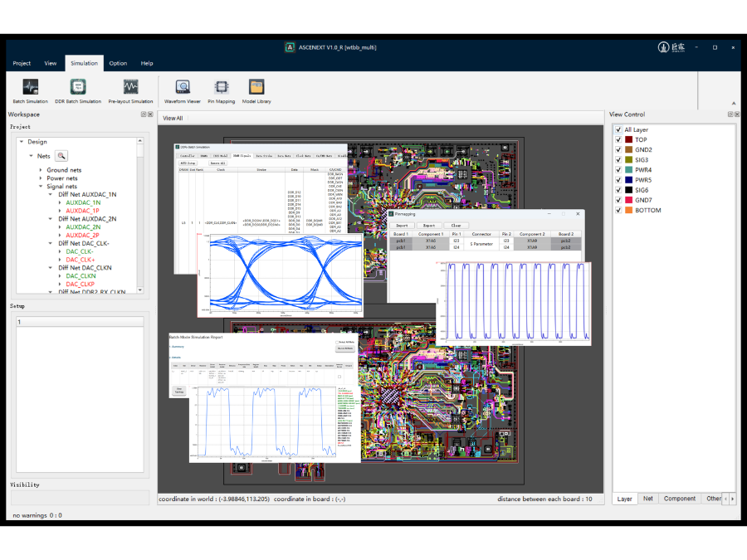Expand the Ground nets tree node
The width and height of the screenshot is (747, 560).
[x=40, y=170]
